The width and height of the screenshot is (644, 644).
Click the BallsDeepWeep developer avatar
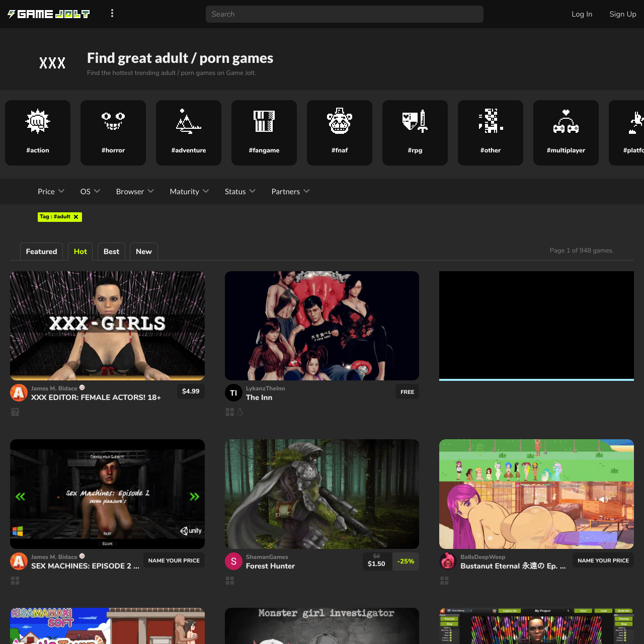[448, 561]
